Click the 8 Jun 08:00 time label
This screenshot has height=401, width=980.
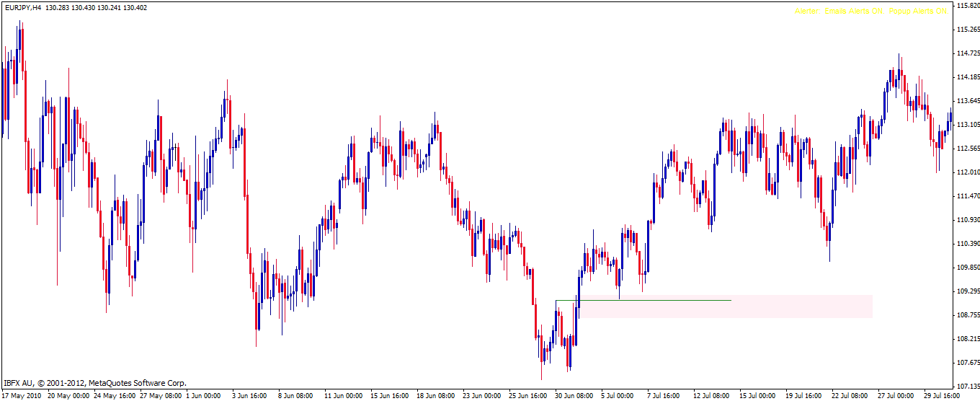[295, 396]
